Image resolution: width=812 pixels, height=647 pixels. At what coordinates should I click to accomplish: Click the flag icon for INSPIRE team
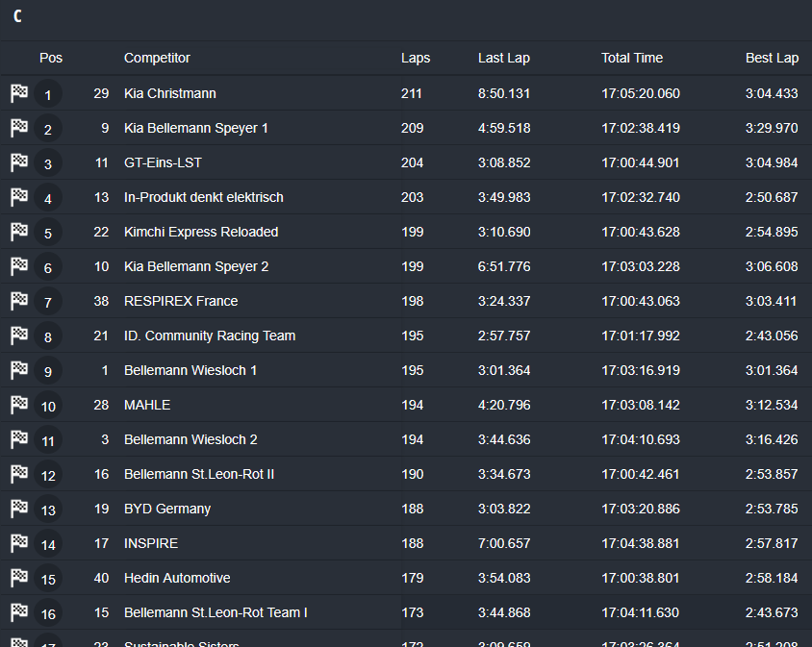[19, 543]
